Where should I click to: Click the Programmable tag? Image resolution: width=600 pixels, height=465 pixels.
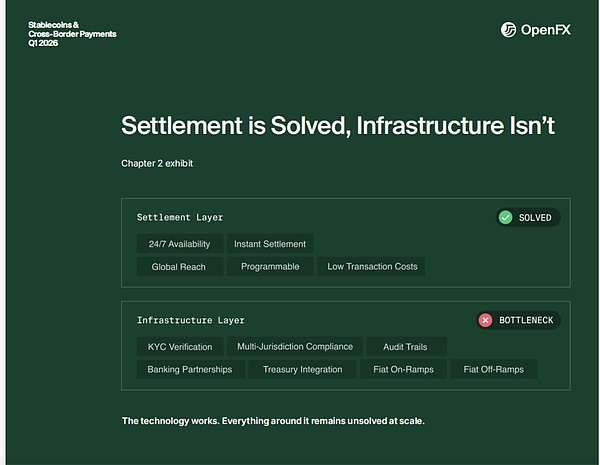click(x=268, y=267)
